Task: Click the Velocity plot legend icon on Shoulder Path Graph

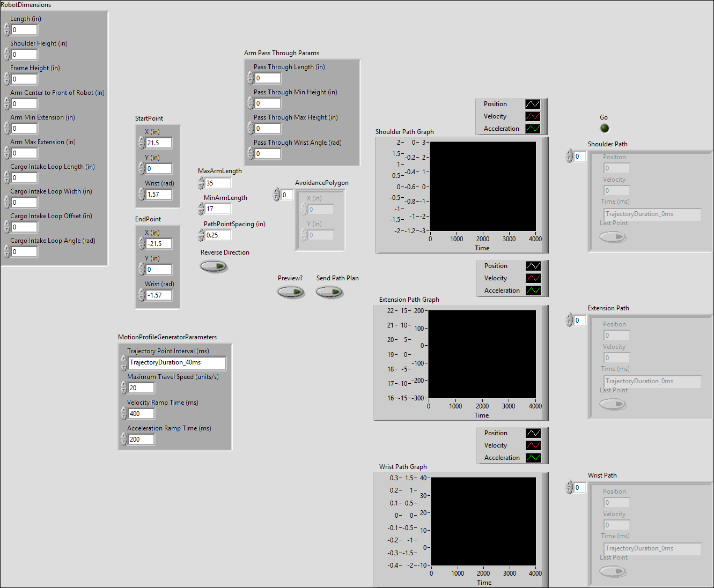Action: pyautogui.click(x=533, y=116)
